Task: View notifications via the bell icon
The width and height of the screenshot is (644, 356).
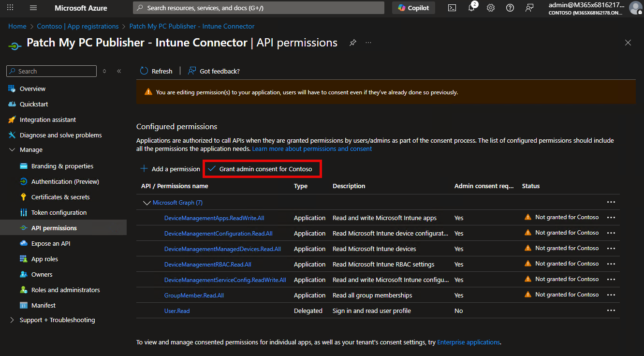Action: [x=471, y=8]
